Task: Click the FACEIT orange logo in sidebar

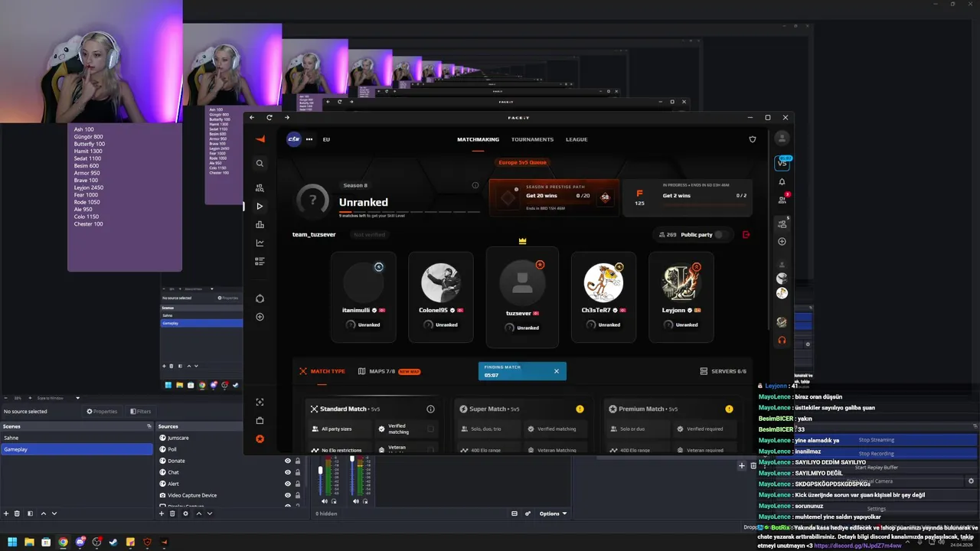Action: (x=260, y=139)
